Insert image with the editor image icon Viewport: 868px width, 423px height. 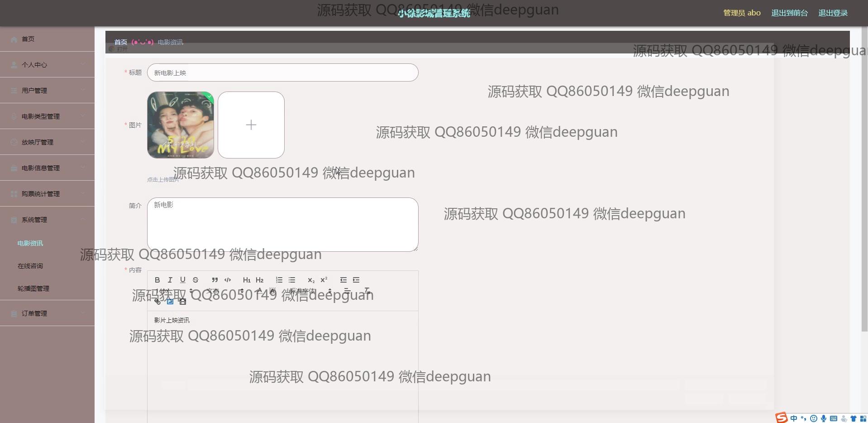pyautogui.click(x=170, y=302)
